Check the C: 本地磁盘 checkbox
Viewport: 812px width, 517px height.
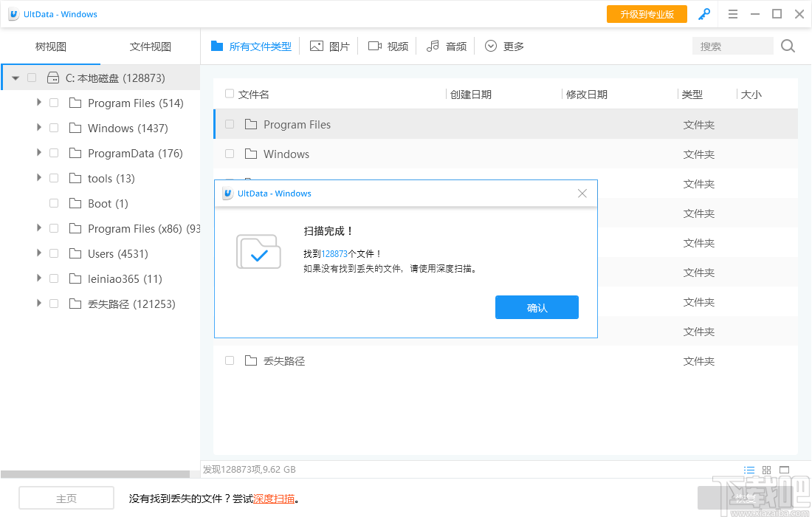tap(32, 78)
